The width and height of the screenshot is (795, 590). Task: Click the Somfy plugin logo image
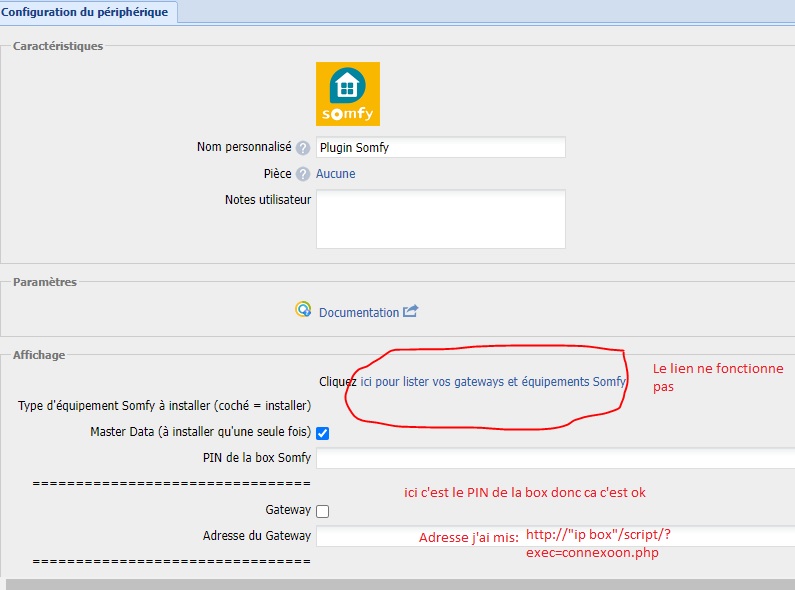tap(348, 94)
